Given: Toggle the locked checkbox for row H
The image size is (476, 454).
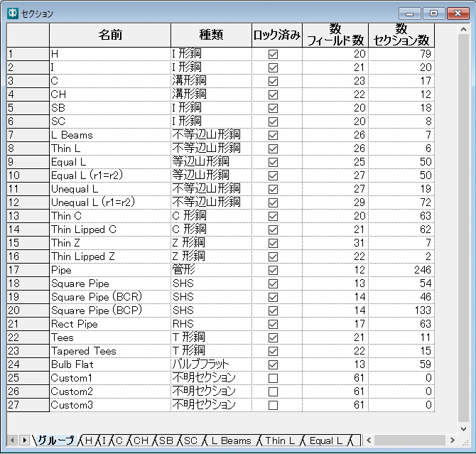Looking at the screenshot, I should click(273, 55).
